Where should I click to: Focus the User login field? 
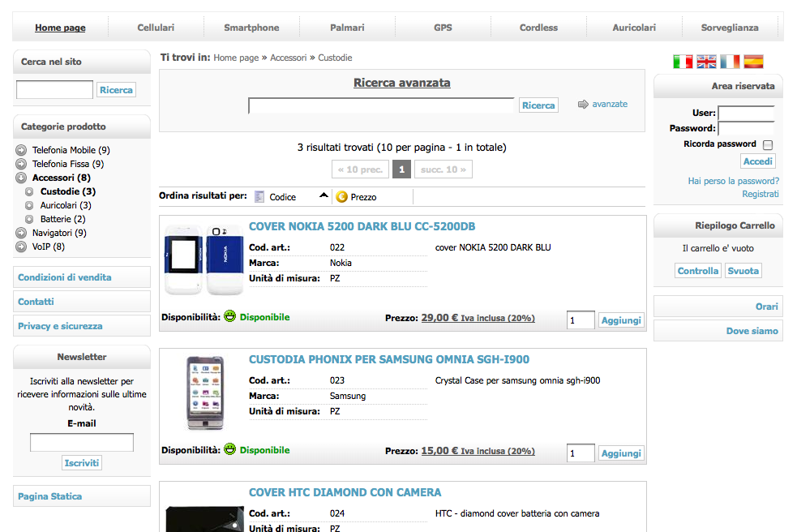pyautogui.click(x=746, y=113)
